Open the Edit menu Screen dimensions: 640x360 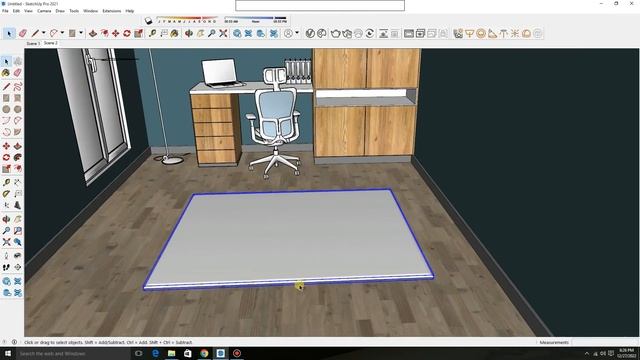pyautogui.click(x=16, y=11)
